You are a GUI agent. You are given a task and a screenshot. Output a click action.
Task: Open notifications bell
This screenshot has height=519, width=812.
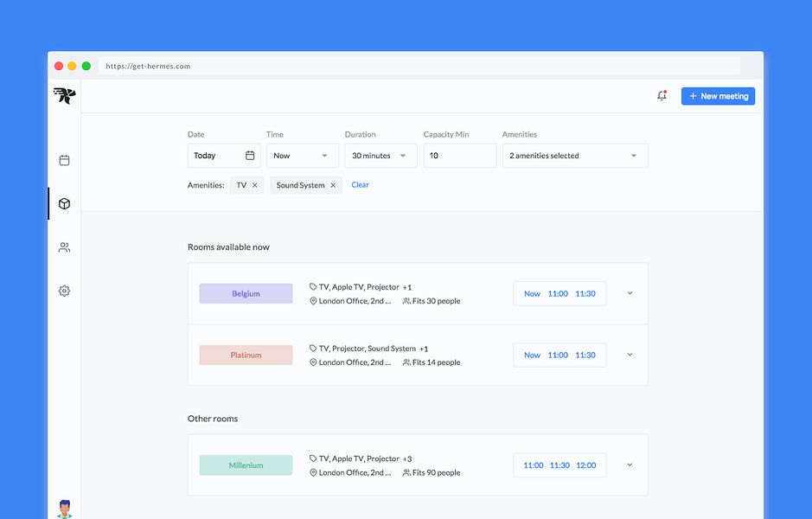662,96
